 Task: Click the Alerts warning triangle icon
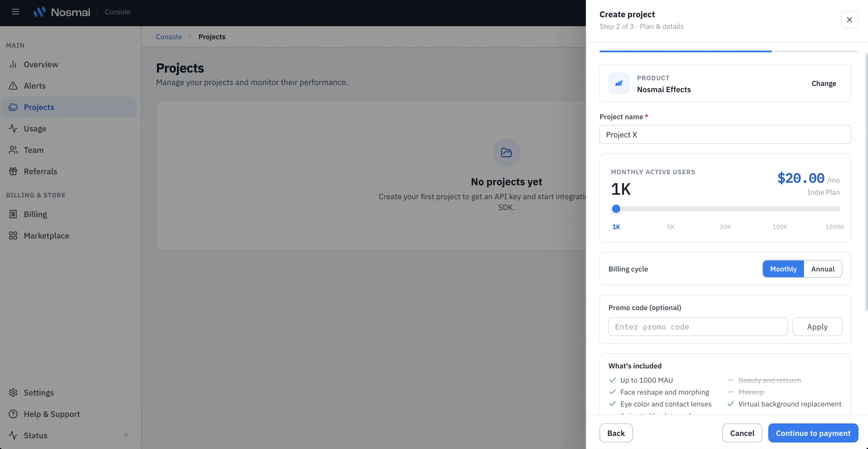tap(13, 86)
